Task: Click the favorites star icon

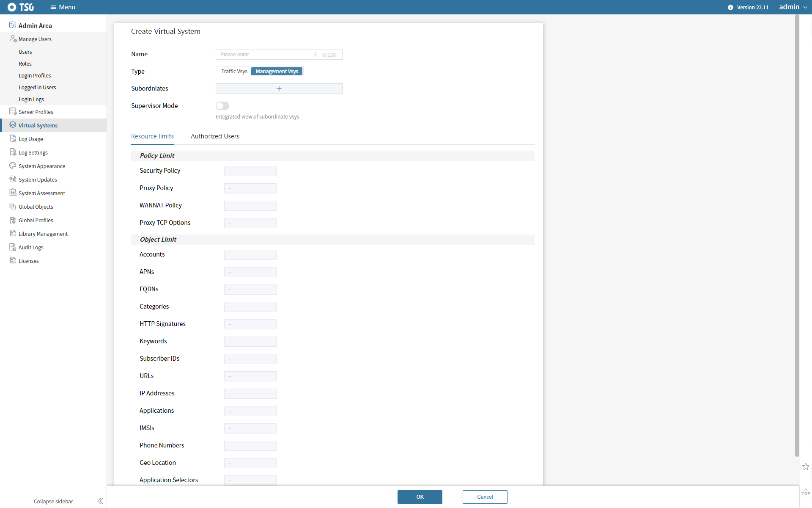Action: [x=806, y=467]
